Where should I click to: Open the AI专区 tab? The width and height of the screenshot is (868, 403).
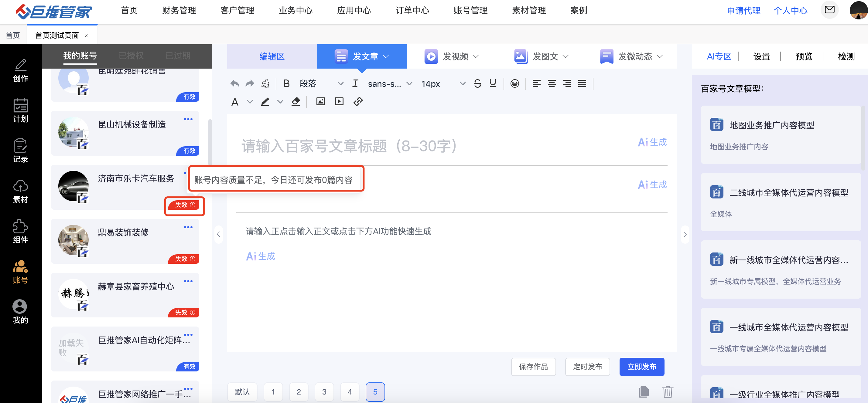(719, 56)
